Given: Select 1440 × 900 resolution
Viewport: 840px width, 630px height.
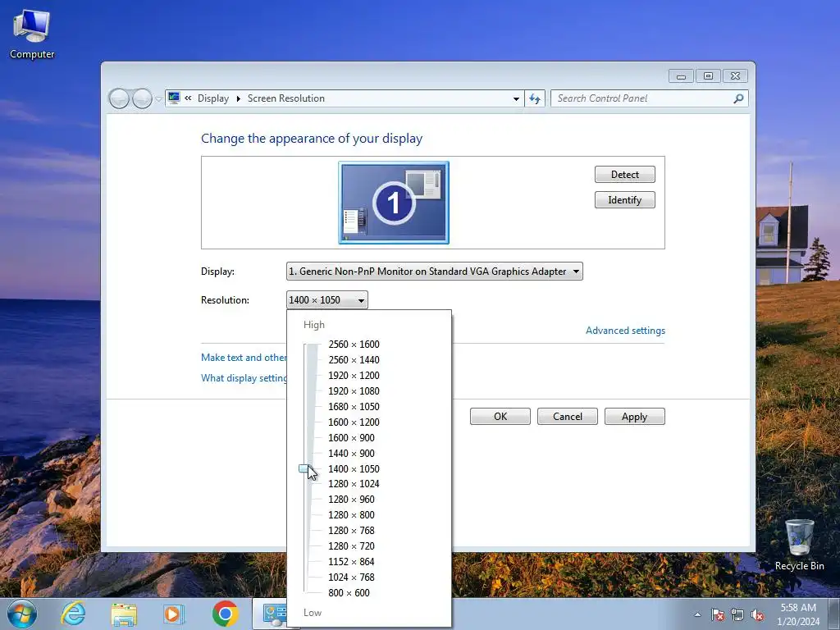Looking at the screenshot, I should (x=351, y=453).
